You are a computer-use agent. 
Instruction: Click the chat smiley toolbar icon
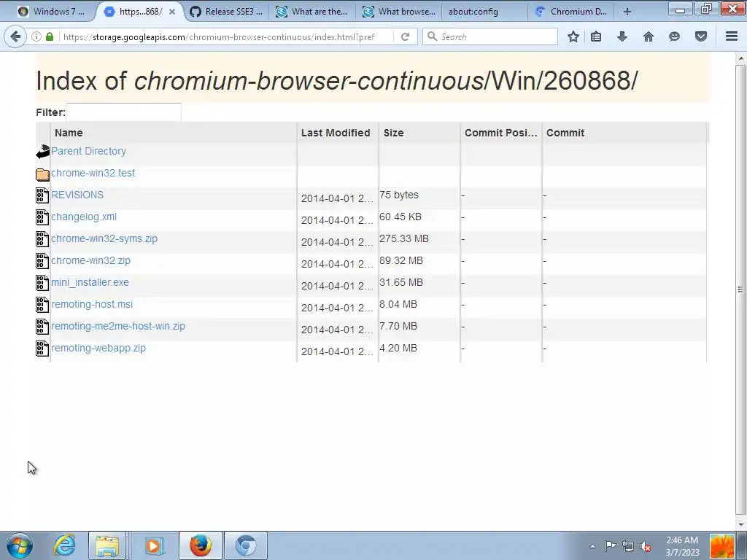pos(674,36)
